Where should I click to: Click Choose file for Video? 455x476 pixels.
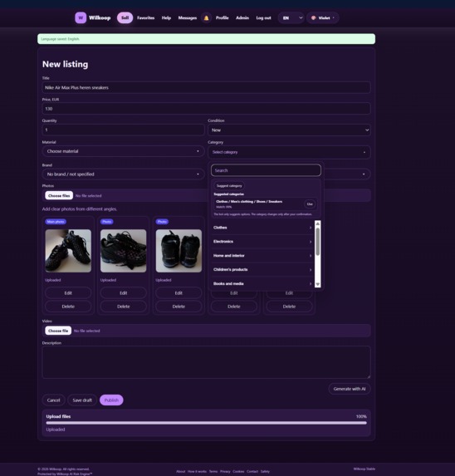pos(58,331)
